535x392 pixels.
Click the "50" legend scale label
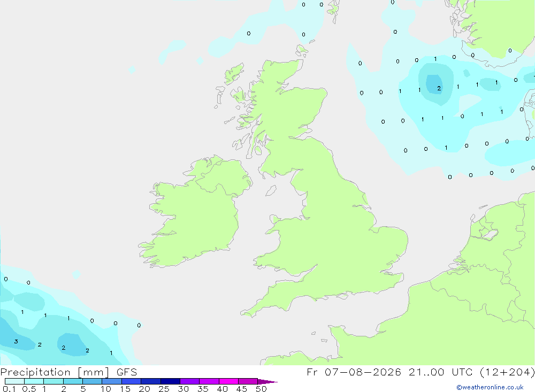coord(261,389)
